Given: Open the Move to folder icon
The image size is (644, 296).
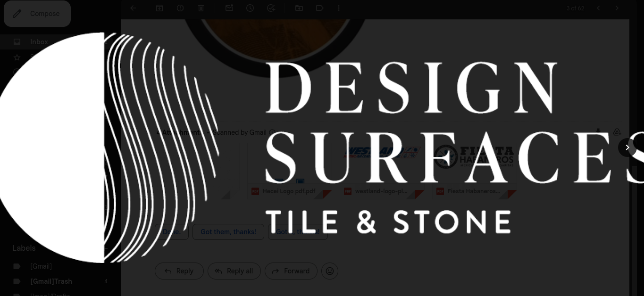Looking at the screenshot, I should pyautogui.click(x=299, y=8).
